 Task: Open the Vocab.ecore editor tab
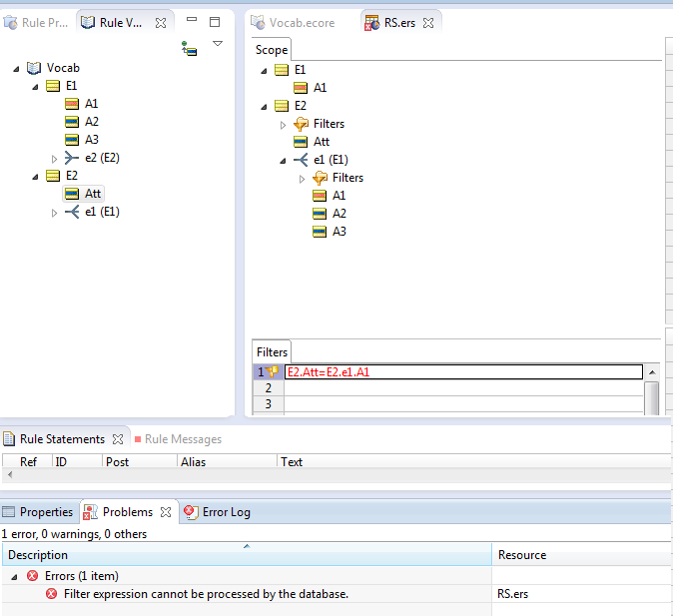pyautogui.click(x=293, y=23)
